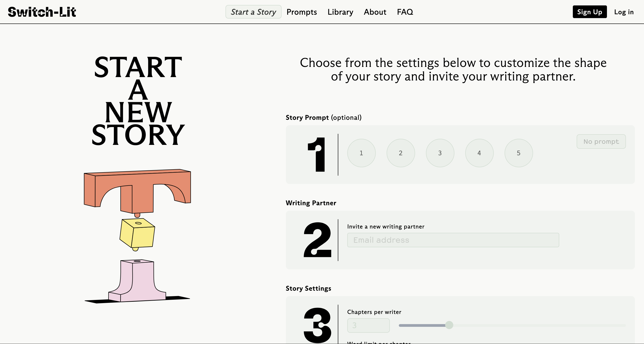Click the Chapters per writer slider handle
This screenshot has width=644, height=344.
449,325
